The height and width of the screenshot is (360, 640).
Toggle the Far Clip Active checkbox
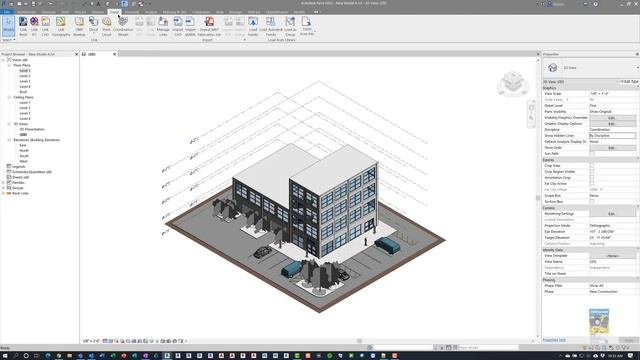592,184
